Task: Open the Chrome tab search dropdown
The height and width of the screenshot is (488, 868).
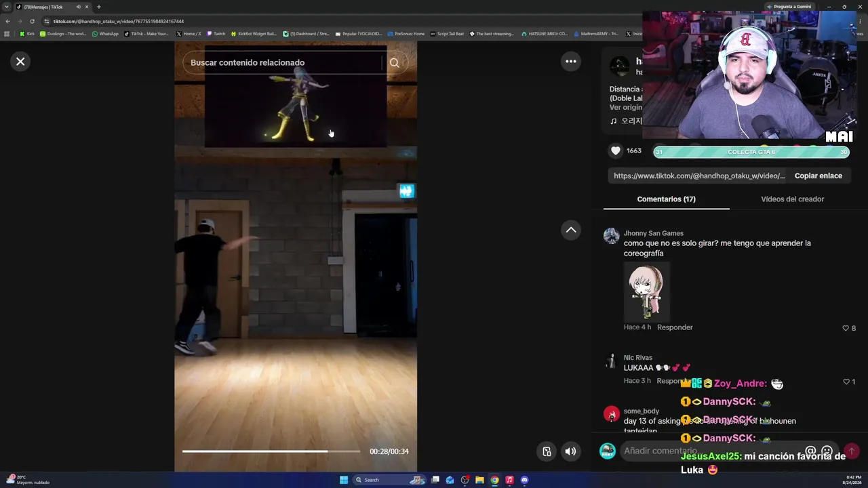Action: click(x=7, y=7)
